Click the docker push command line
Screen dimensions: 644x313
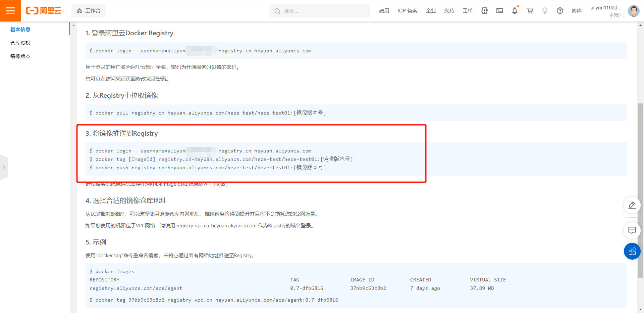click(208, 168)
